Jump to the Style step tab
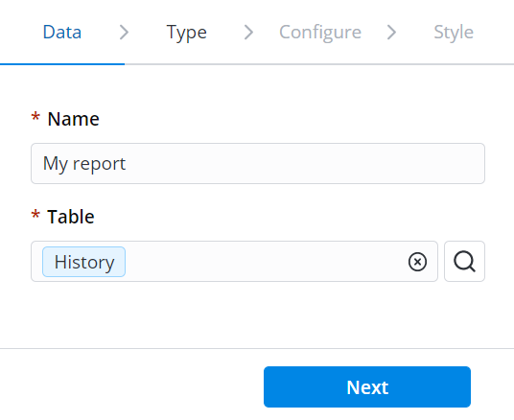Viewport: 514px width, 420px height. point(454,33)
